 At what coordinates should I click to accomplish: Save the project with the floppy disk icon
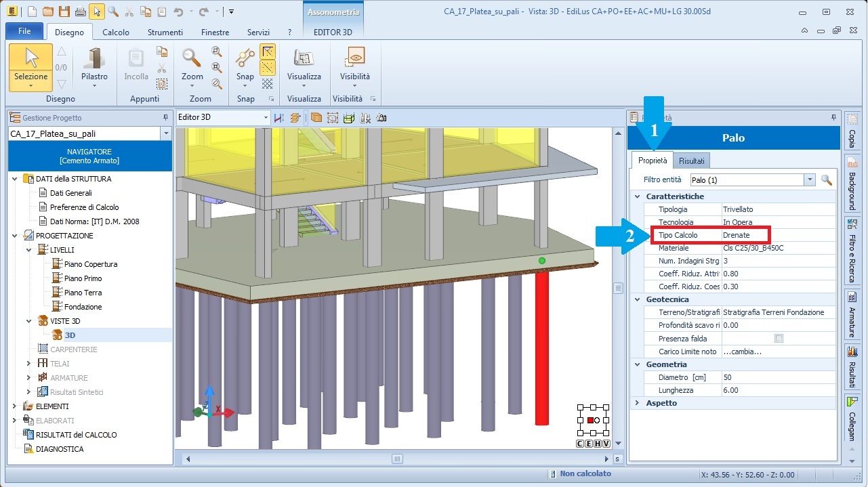(x=64, y=12)
